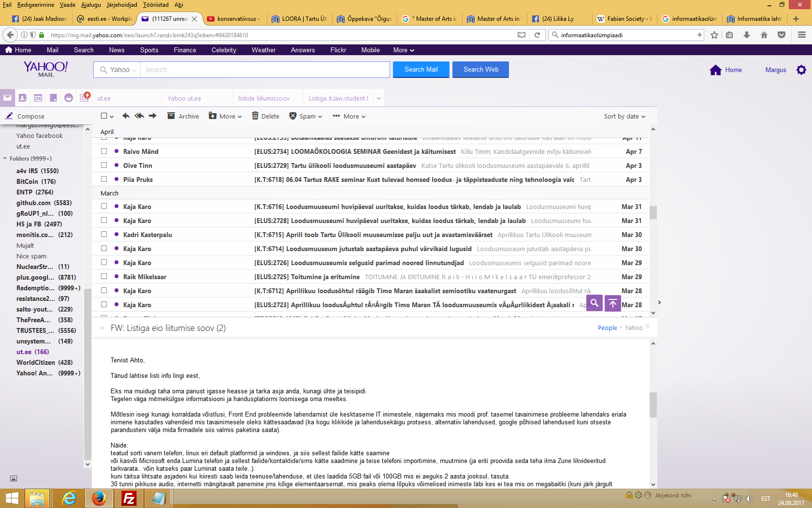Viewport: 812px width, 508px height.
Task: Click the purple back-to-top arrow icon
Action: tap(613, 303)
